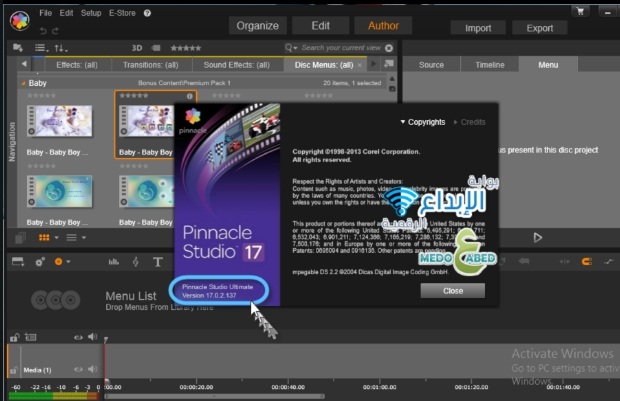Click the Import button
Screen dimensions: 620x401
pos(478,28)
